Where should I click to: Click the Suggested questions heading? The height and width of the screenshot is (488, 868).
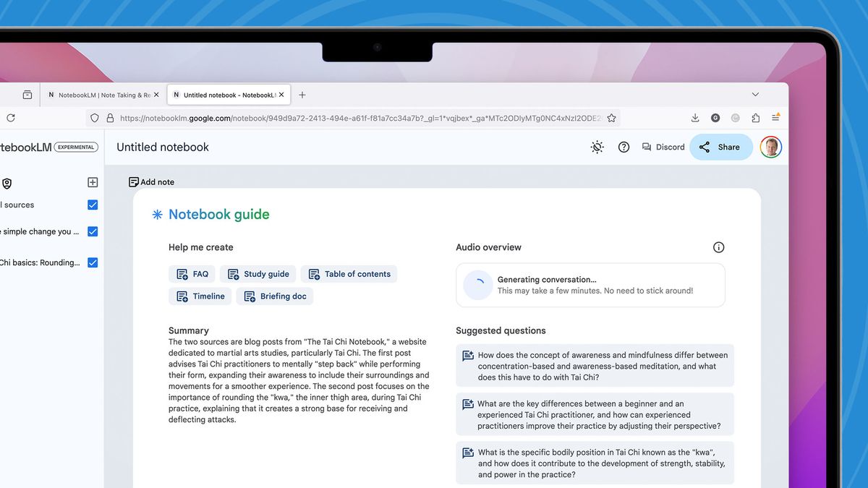click(501, 330)
